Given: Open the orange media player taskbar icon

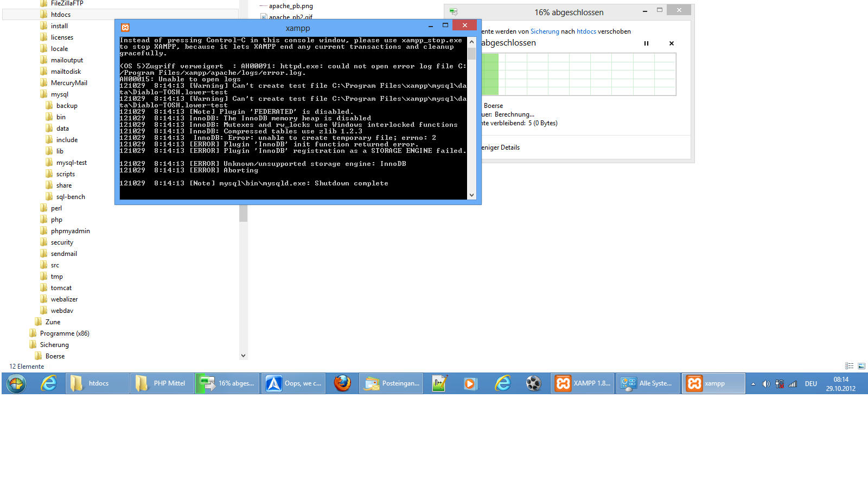Looking at the screenshot, I should point(470,383).
